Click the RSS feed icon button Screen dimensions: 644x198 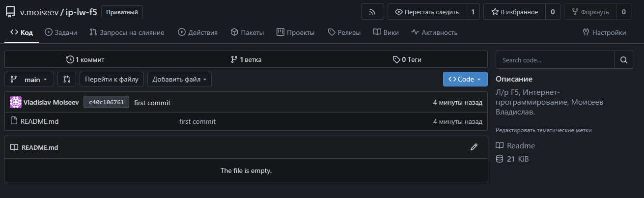point(372,12)
